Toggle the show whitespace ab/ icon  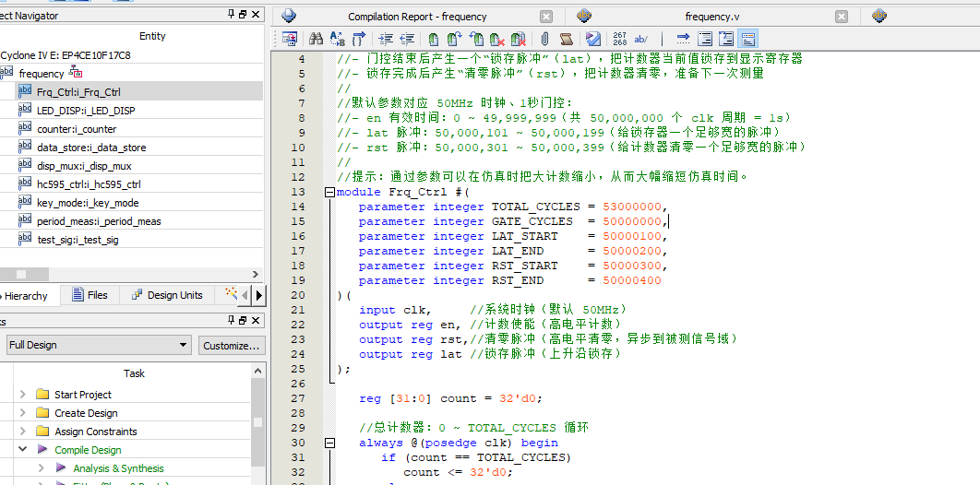point(641,39)
